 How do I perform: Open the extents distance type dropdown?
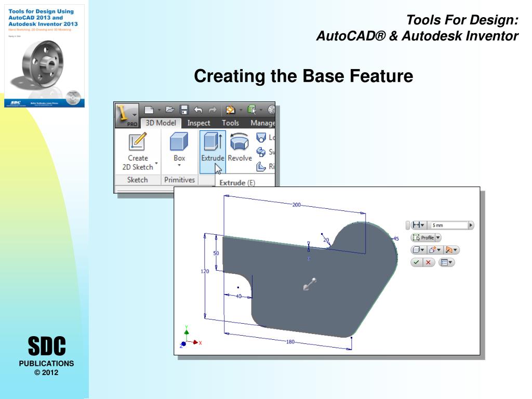(418, 225)
